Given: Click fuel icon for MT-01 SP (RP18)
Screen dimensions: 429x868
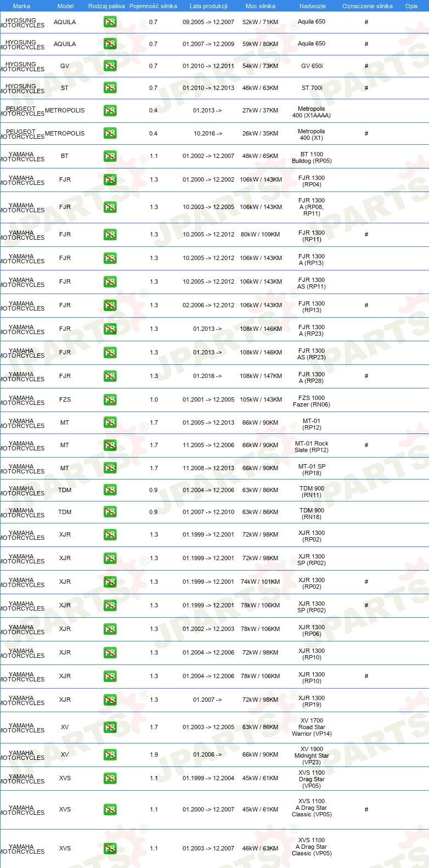Looking at the screenshot, I should click(110, 468).
